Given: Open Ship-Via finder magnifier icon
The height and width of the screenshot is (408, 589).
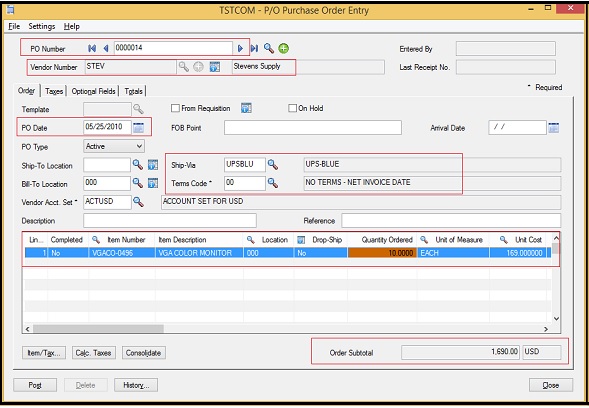Looking at the screenshot, I should (x=273, y=165).
